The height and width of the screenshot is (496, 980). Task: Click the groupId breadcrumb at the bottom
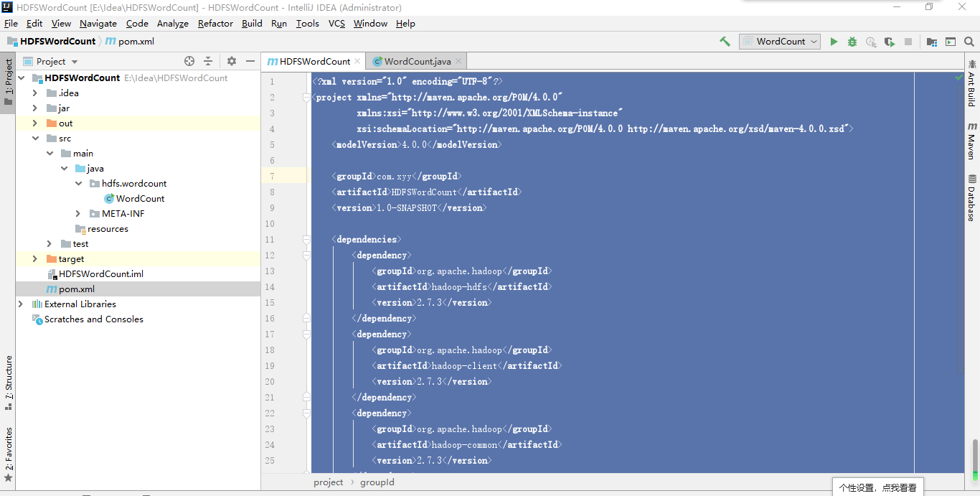tap(377, 482)
